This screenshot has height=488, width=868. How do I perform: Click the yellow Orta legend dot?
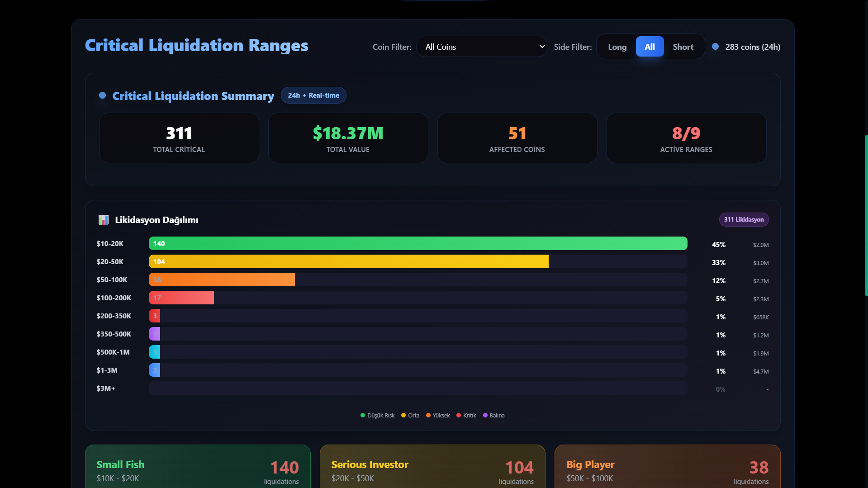403,415
